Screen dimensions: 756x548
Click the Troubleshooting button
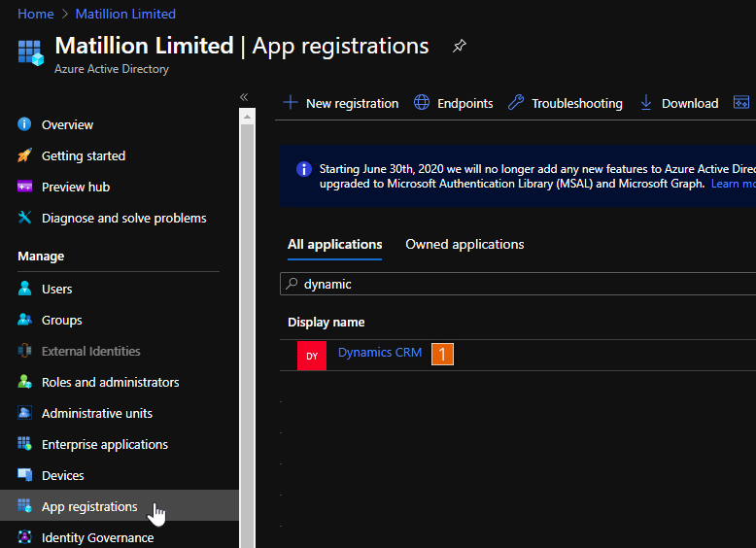566,103
